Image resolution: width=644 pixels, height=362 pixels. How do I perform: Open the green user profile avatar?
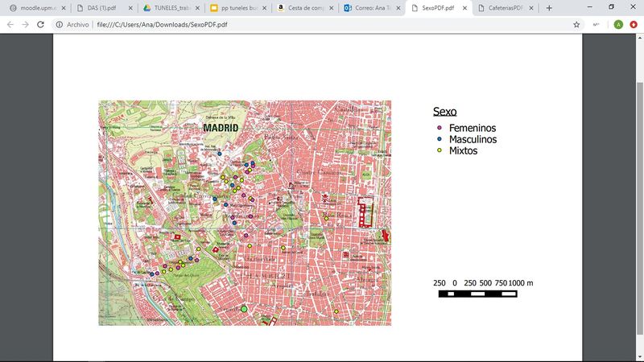[618, 25]
